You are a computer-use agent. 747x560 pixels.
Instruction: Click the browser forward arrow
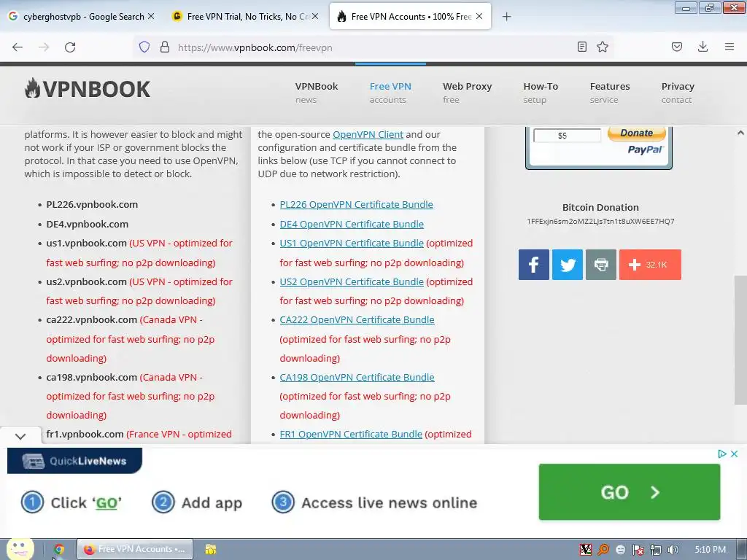pyautogui.click(x=44, y=47)
